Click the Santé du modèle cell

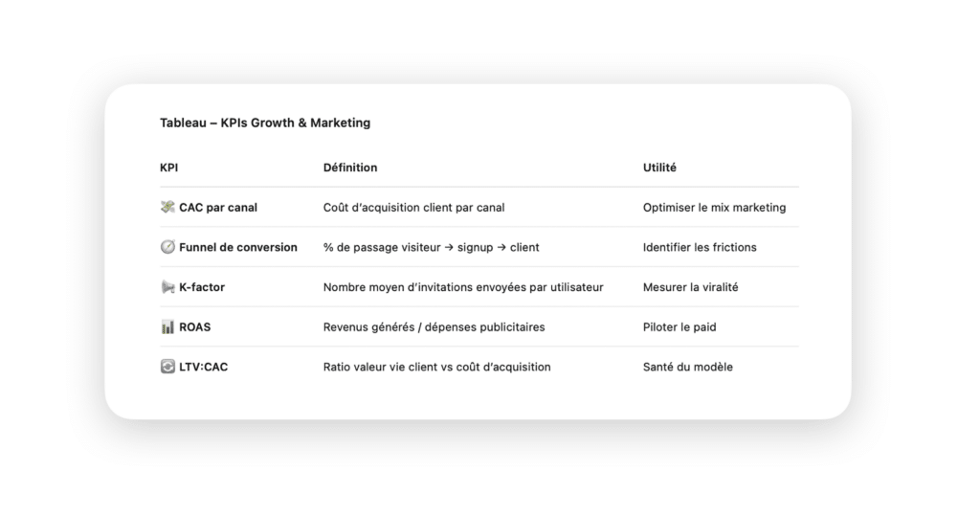click(687, 368)
